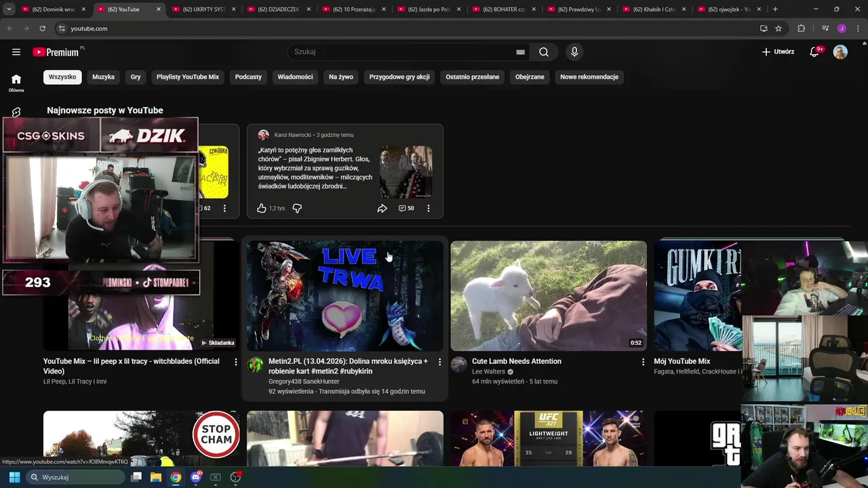Viewport: 868px width, 488px height.
Task: Open Chrome three-dot menu
Action: coord(858,28)
